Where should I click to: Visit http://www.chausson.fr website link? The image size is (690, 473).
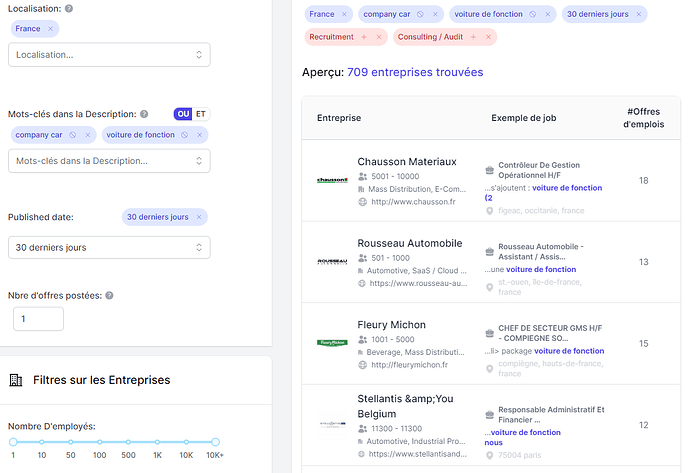pos(413,202)
